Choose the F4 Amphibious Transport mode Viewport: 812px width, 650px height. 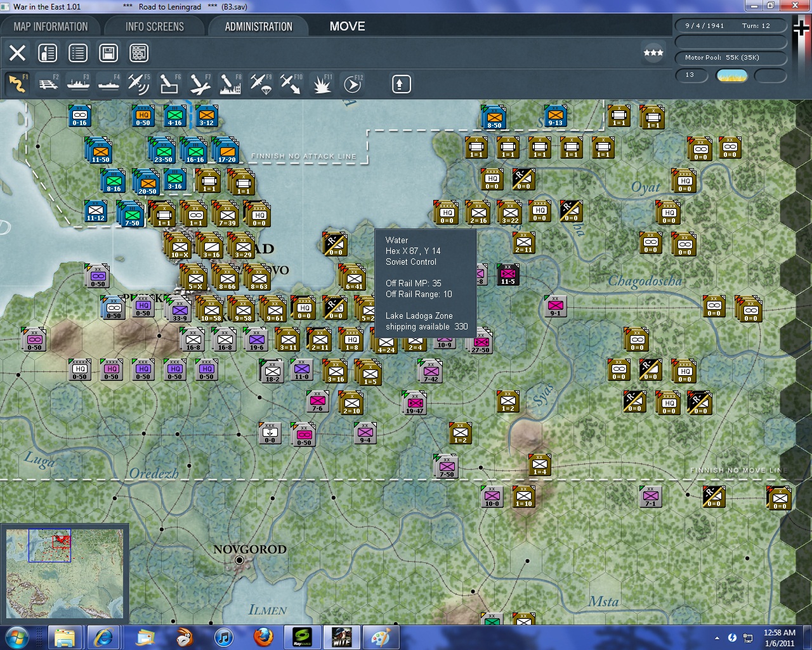pos(109,84)
